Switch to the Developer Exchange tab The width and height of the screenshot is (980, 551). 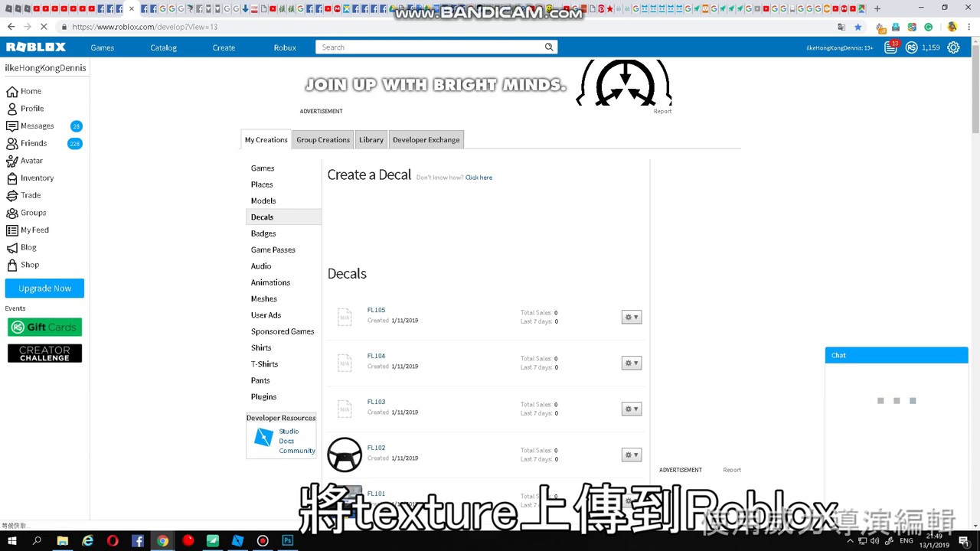click(426, 140)
